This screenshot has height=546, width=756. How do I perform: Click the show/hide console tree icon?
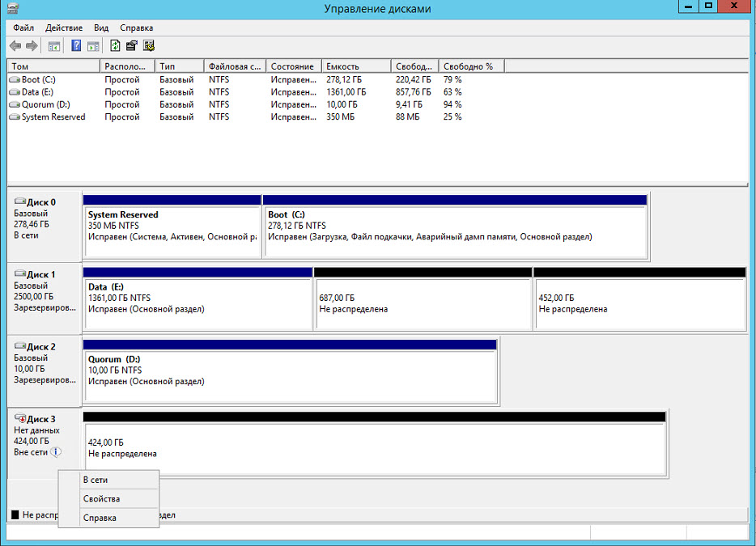click(54, 46)
